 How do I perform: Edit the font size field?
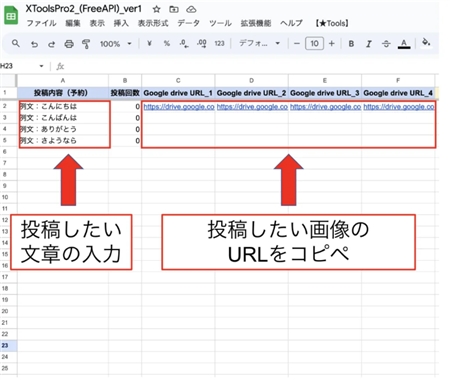[314, 43]
